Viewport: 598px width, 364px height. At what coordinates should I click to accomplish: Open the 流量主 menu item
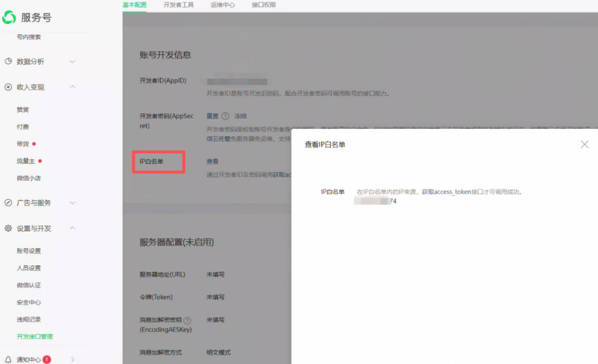(x=26, y=162)
